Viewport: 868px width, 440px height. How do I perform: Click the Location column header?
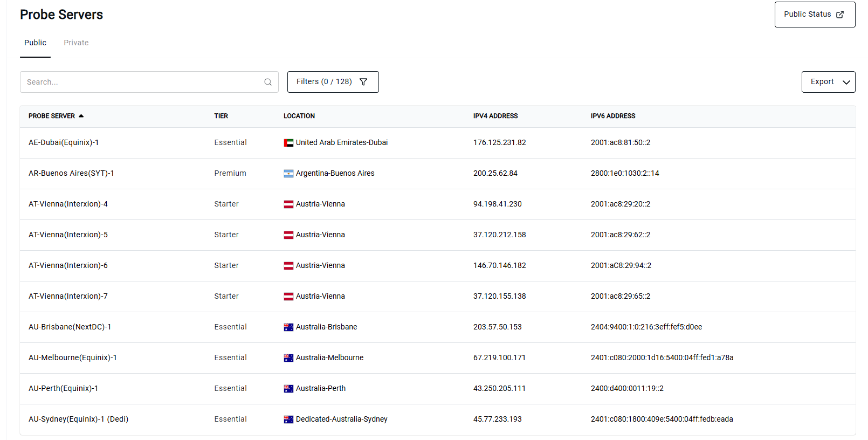click(299, 116)
